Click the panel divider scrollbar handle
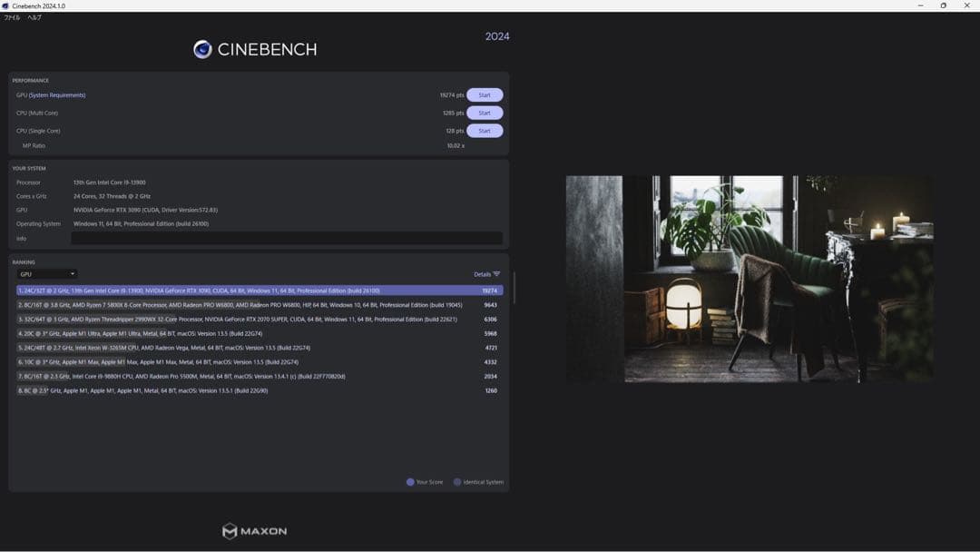 514,288
